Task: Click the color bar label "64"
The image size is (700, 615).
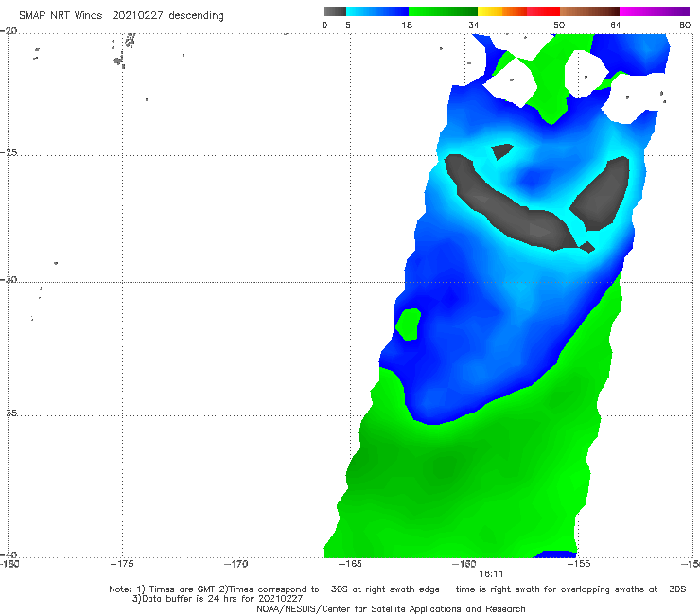Action: 616,25
